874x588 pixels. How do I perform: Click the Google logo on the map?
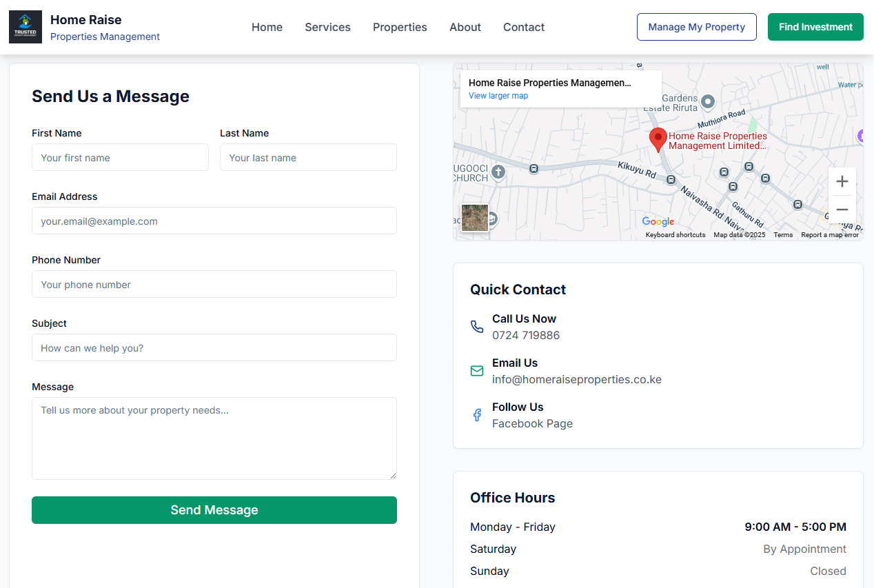[658, 221]
